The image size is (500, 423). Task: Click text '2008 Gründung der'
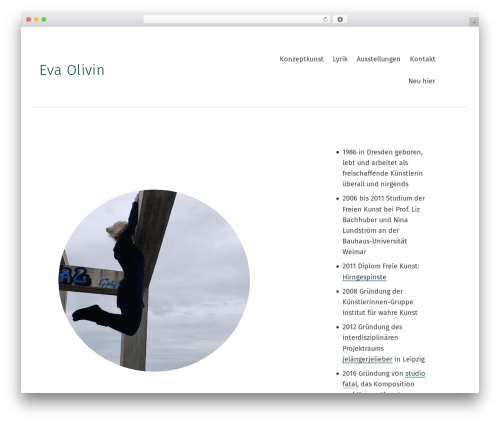coord(373,291)
